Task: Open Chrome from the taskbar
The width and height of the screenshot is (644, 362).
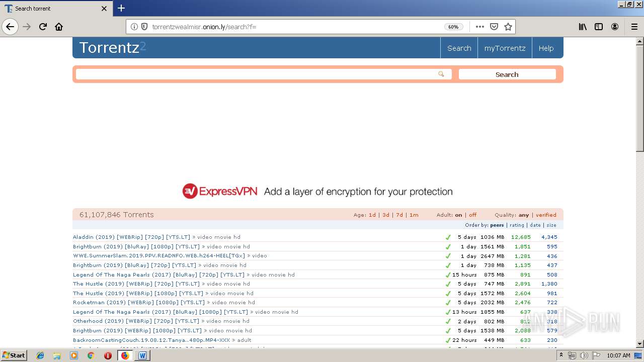Action: click(x=91, y=355)
